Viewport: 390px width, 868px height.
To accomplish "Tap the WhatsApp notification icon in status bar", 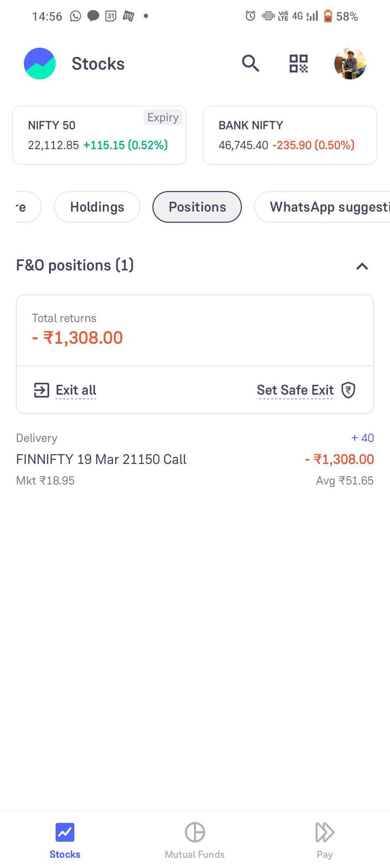I will [x=75, y=16].
